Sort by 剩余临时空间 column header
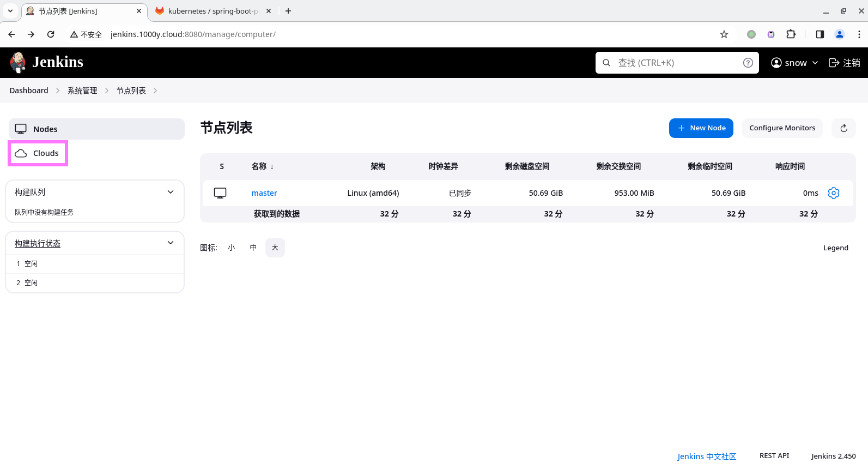Viewport: 868px width, 469px height. (710, 166)
